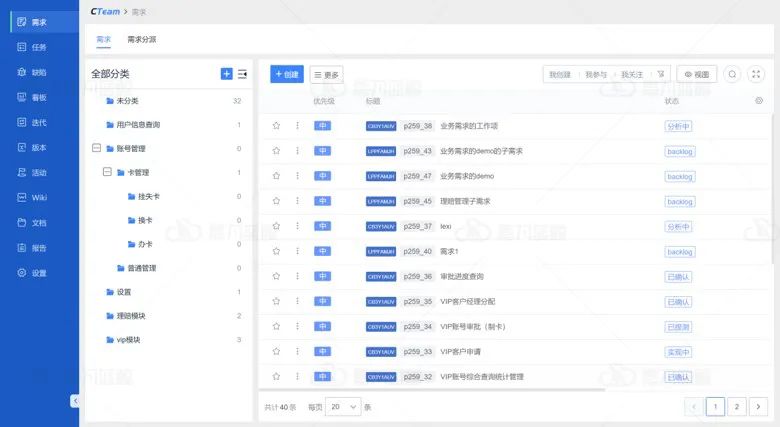
Task: Click the fullscreen expand icon
Action: [x=756, y=75]
